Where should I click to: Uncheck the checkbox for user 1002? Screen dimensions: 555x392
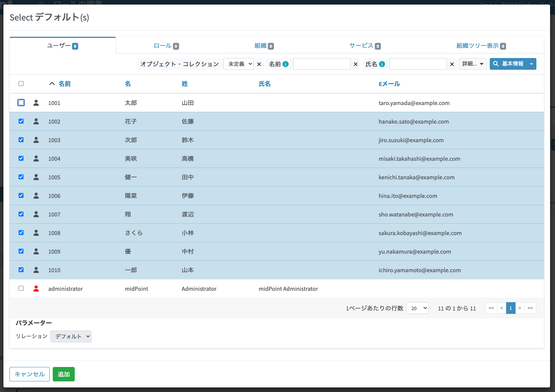21,121
